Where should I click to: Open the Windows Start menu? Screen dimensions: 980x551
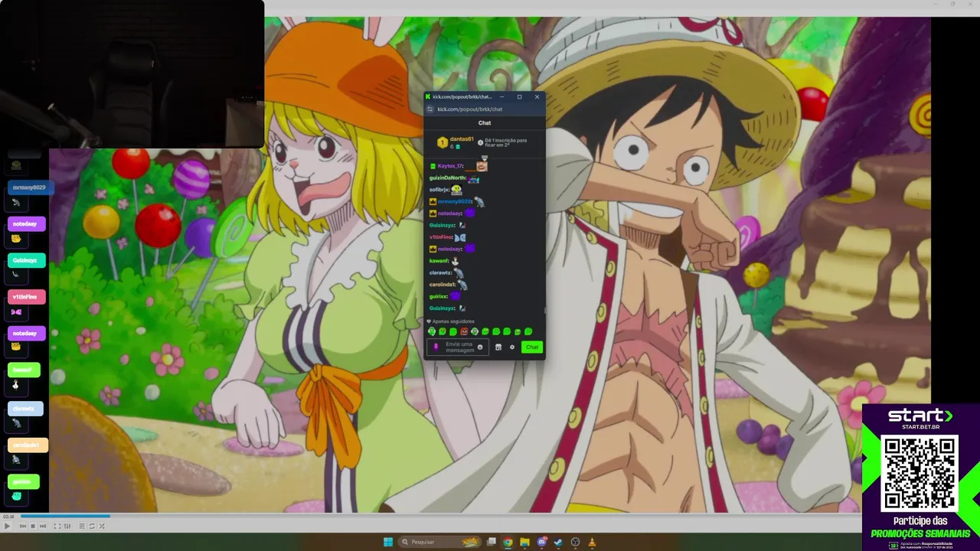click(x=388, y=542)
